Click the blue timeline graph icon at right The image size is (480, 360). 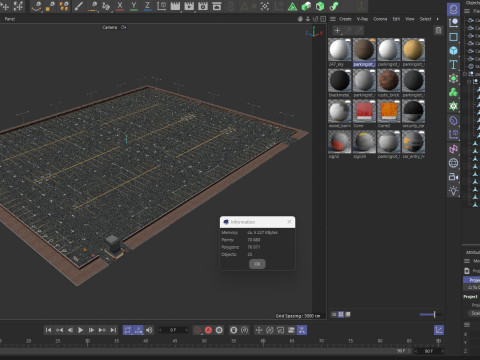coord(439,330)
